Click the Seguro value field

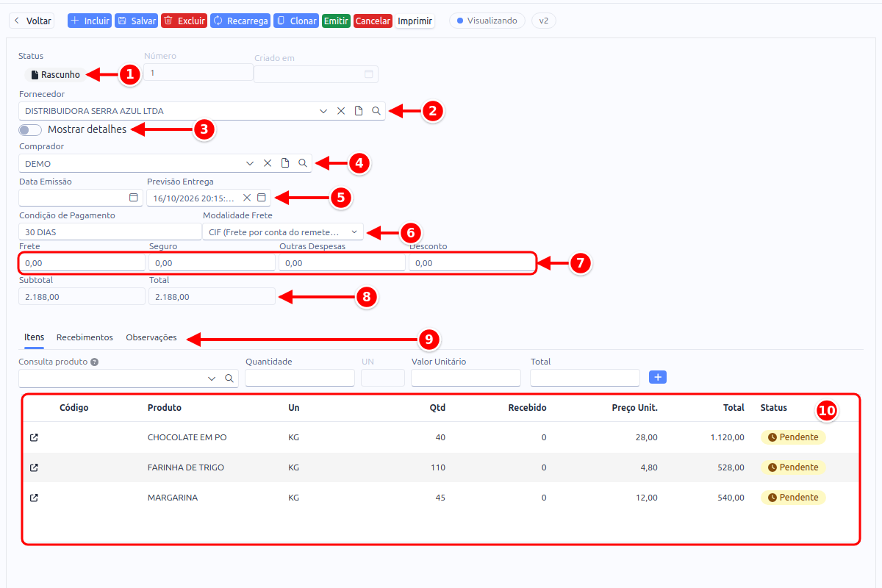[x=212, y=262]
